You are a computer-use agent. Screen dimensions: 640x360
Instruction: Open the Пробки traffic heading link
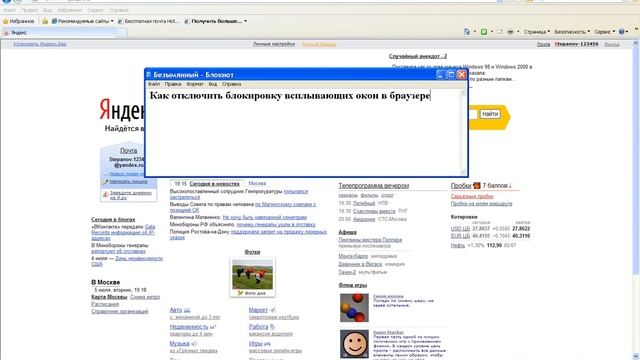click(461, 185)
